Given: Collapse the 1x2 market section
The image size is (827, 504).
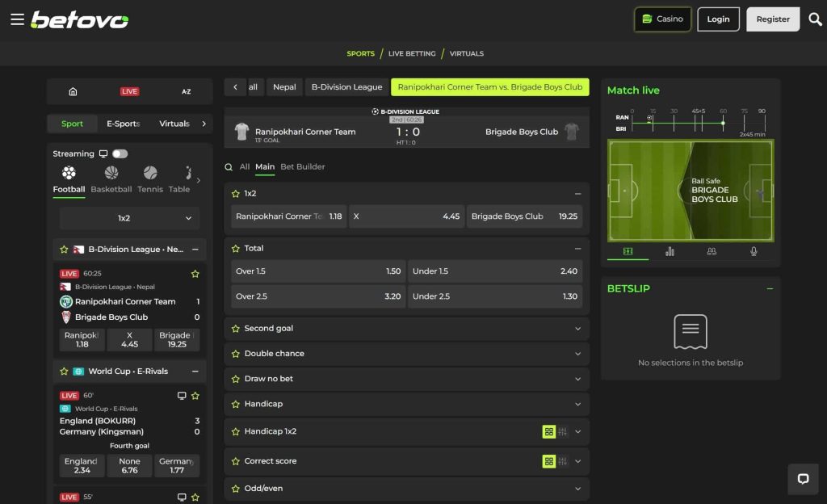Looking at the screenshot, I should 577,194.
